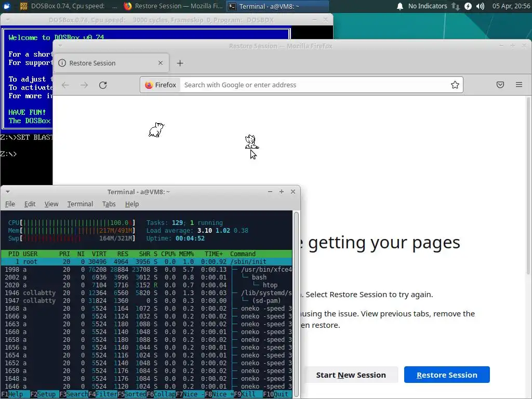Viewport: 532px width, 399px height.
Task: Click the Z:\> prompt in DOSBox window
Action: 8,154
